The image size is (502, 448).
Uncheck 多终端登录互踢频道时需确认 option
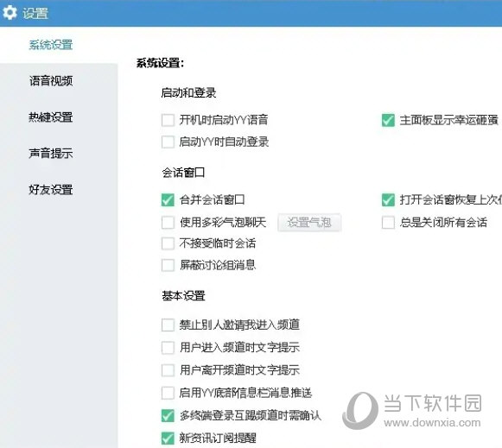click(x=168, y=416)
